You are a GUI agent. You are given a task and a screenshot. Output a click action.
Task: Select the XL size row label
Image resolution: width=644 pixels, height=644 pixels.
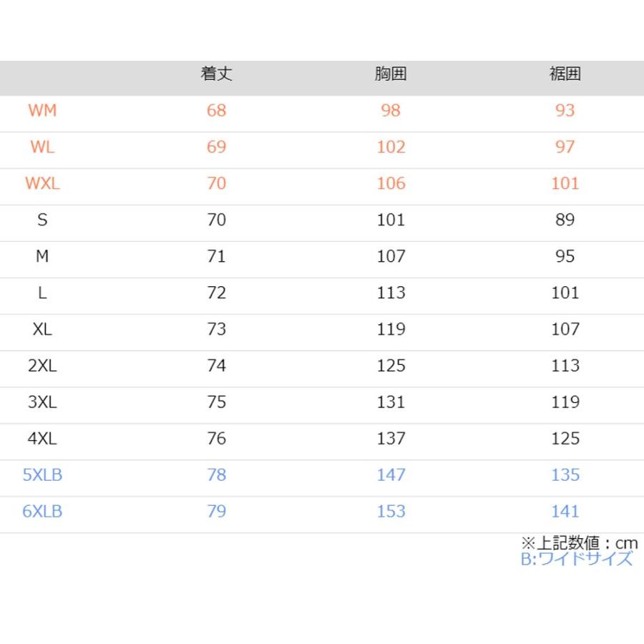[x=42, y=329]
